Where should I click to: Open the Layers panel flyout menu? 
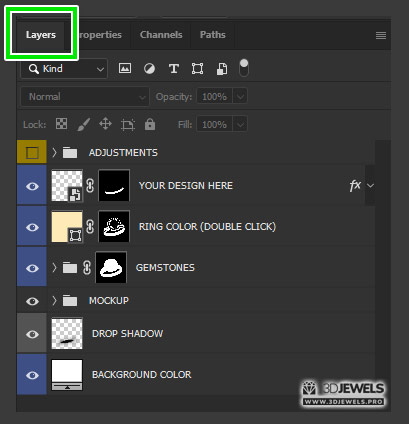[x=381, y=35]
